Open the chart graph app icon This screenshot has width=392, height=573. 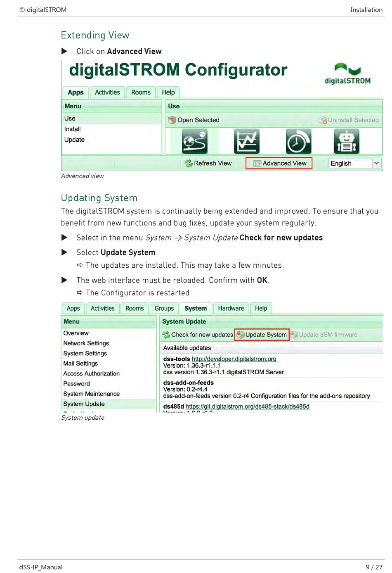click(247, 141)
